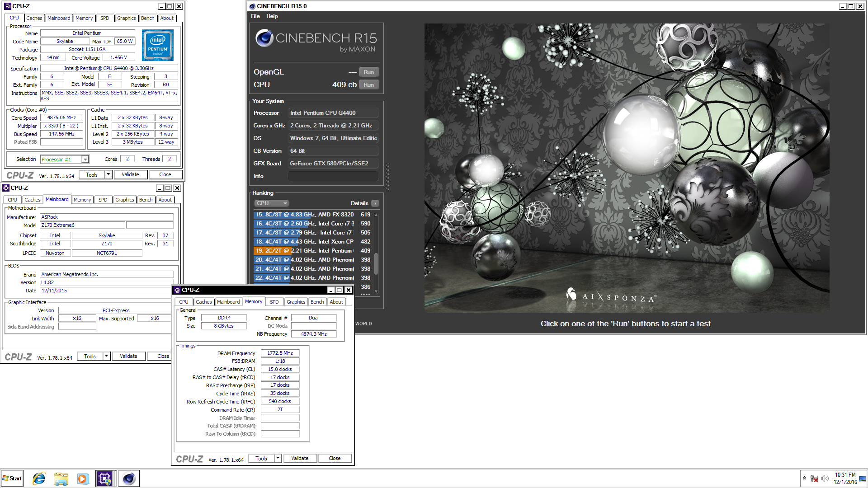Minimize the Memory CPU-Z window
Screen dimensions: 868x488
331,290
